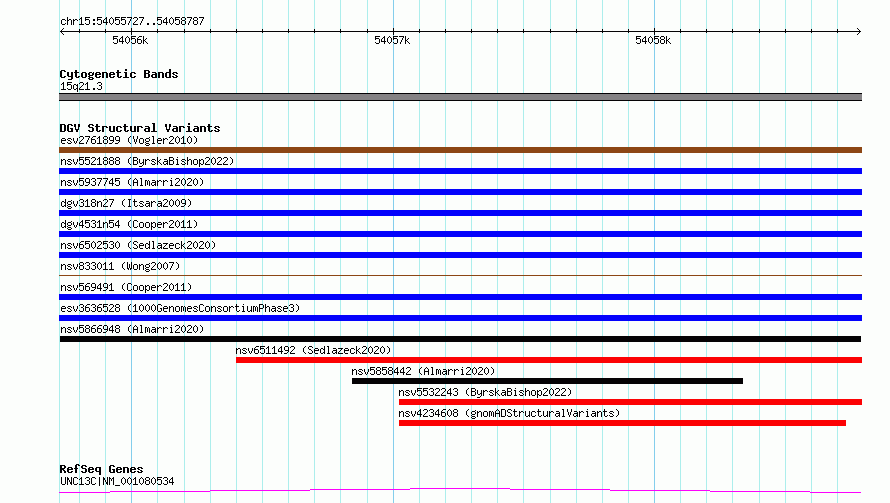Click the thin brown nsv833011 line
The width and height of the screenshot is (890, 503).
point(460,275)
